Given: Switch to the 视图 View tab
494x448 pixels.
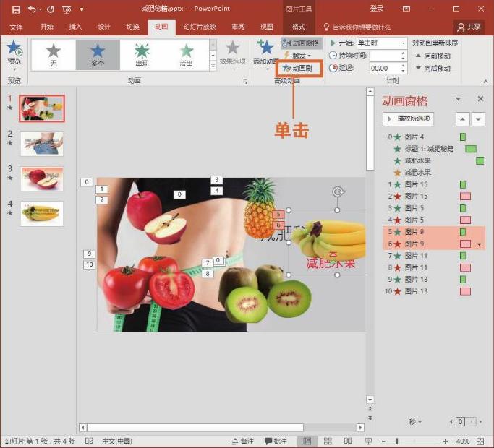Looking at the screenshot, I should 267,27.
